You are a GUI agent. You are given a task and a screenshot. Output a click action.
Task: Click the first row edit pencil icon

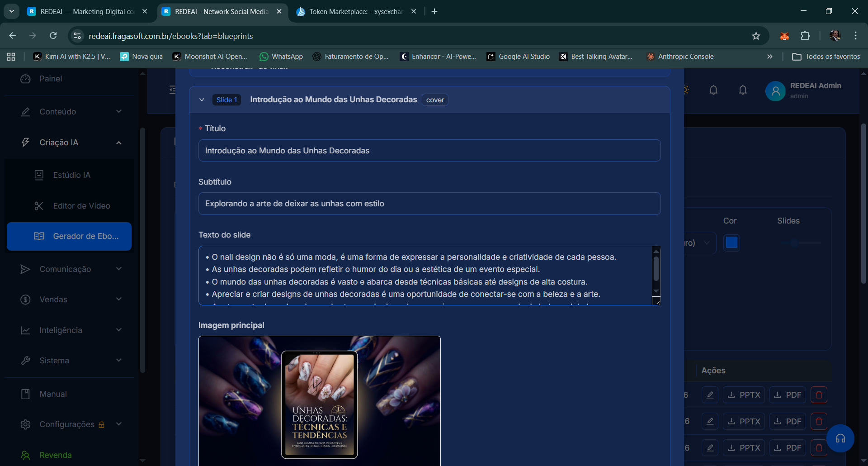710,395
